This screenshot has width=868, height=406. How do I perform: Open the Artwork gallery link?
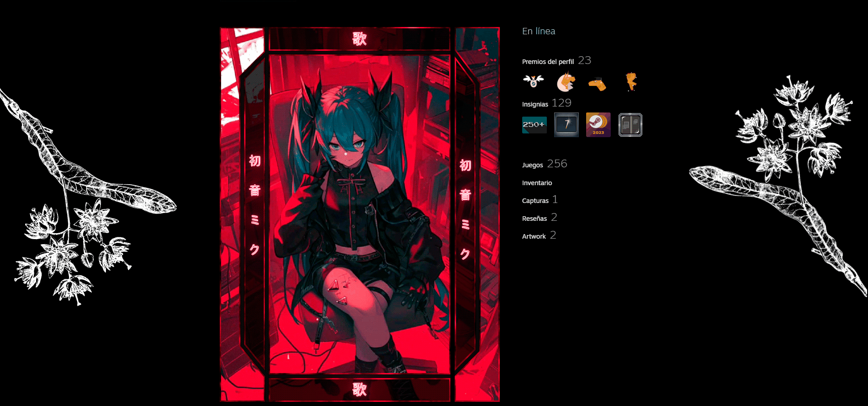[534, 236]
